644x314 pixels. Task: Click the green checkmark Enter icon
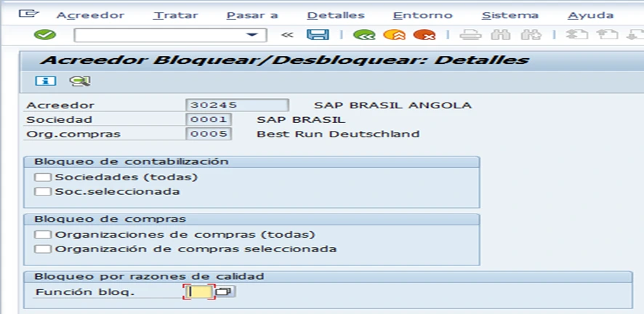pos(45,35)
